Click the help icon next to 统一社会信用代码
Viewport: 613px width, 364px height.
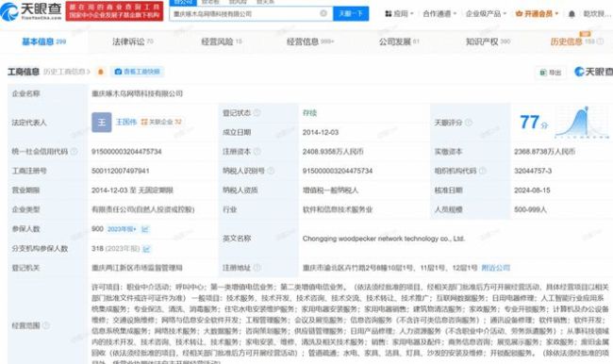[x=74, y=151]
